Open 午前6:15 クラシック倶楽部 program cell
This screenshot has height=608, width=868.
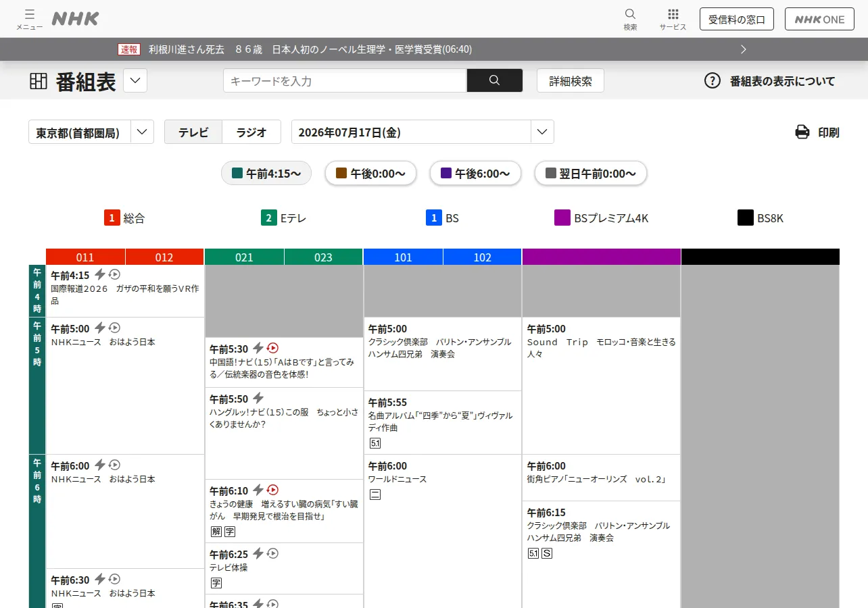click(602, 554)
